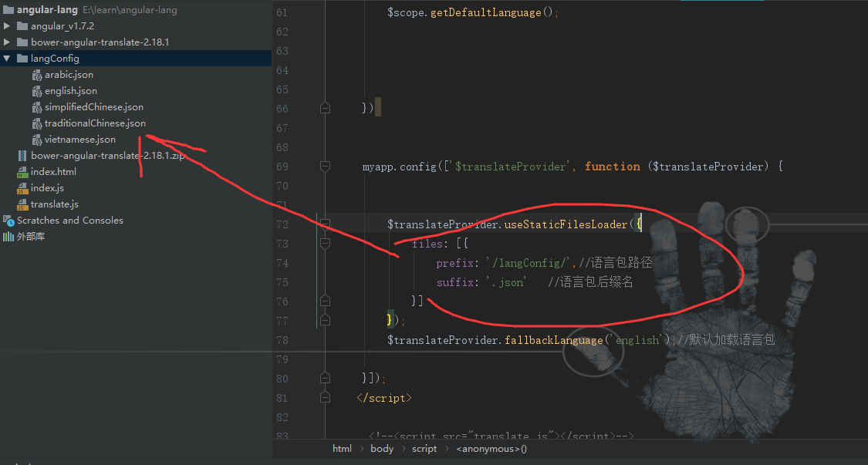Click useStaticFilesLoader in the code

coord(566,224)
